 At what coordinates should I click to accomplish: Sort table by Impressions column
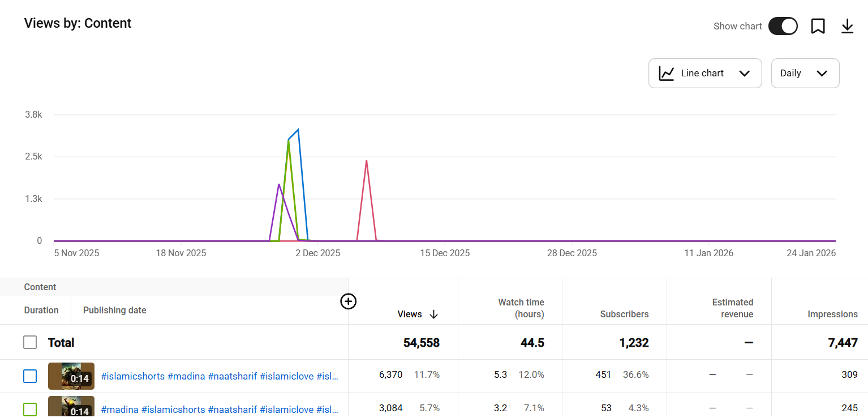point(832,314)
